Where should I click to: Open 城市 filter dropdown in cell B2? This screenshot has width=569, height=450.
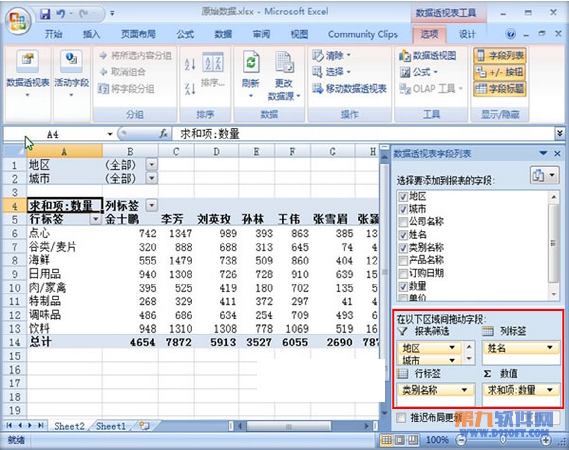[152, 178]
